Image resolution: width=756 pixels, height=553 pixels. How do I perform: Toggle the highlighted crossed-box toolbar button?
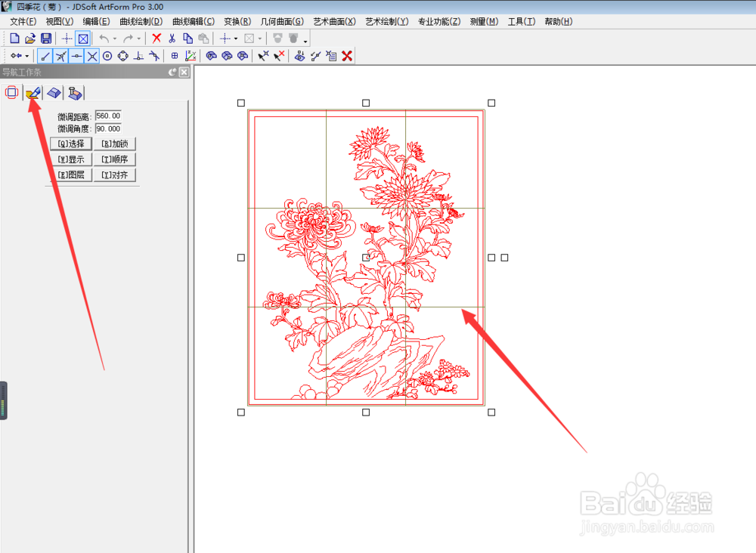tap(83, 39)
